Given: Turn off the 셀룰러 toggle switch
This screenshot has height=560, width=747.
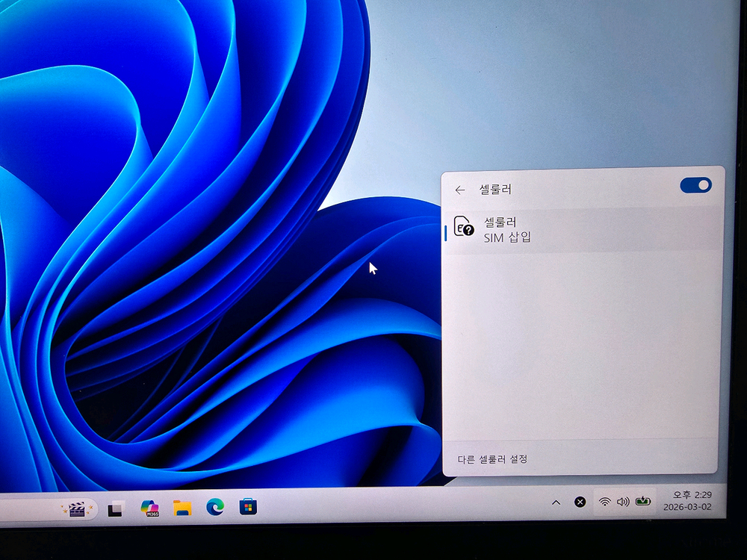Looking at the screenshot, I should tap(695, 185).
